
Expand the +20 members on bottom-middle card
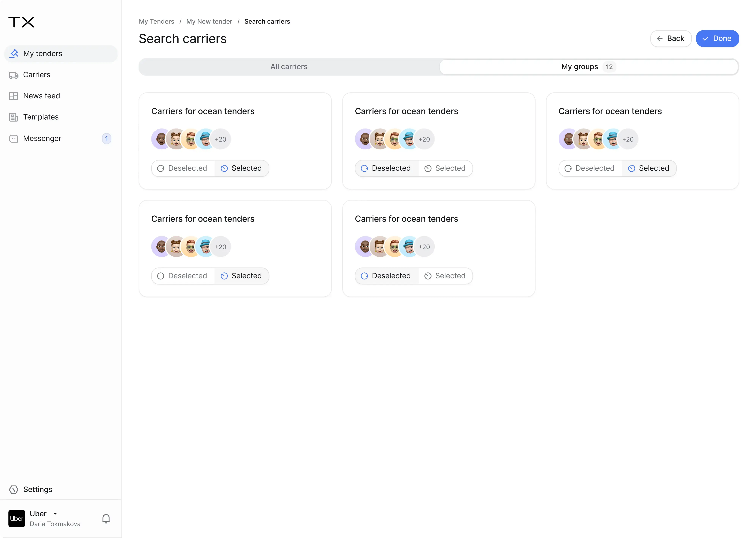[424, 246]
